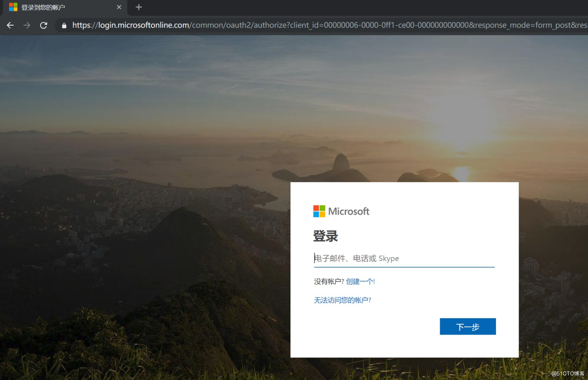Click the 没有帐户? text
Viewport: 588px width, 380px height.
pyautogui.click(x=329, y=281)
